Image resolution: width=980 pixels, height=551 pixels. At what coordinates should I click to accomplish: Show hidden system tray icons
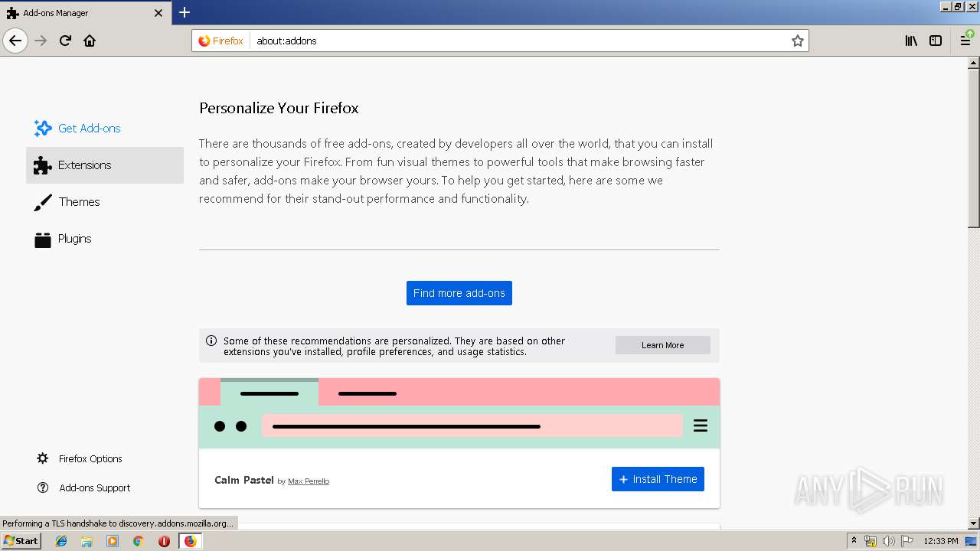[x=854, y=541]
